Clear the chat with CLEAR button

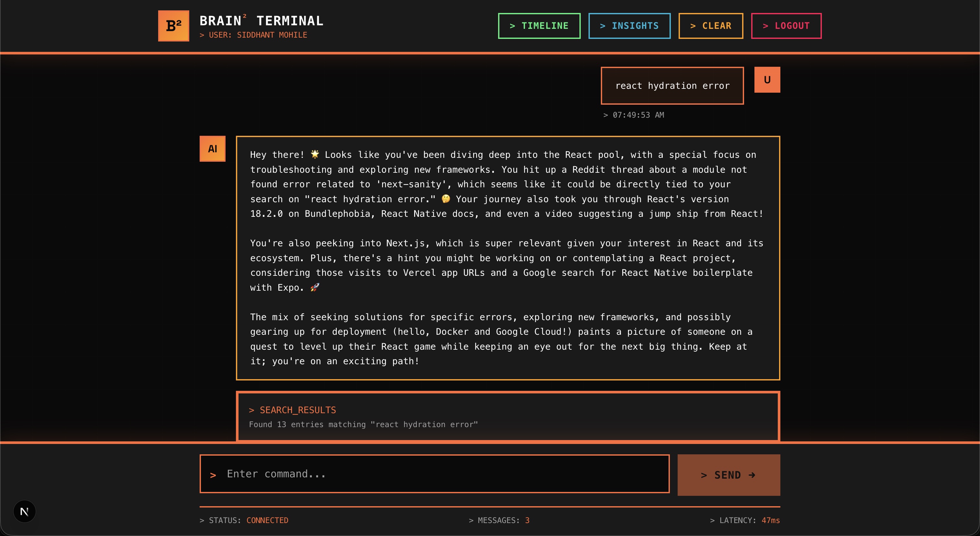pyautogui.click(x=710, y=26)
